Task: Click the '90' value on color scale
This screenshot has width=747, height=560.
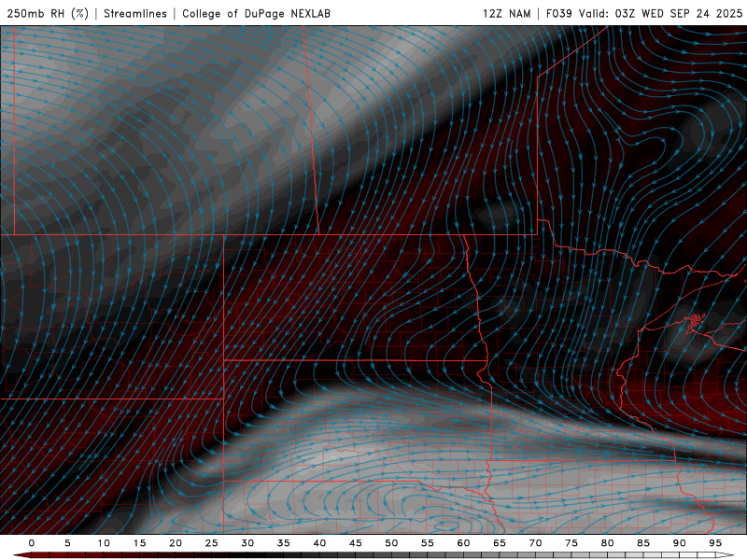Action: pos(679,543)
